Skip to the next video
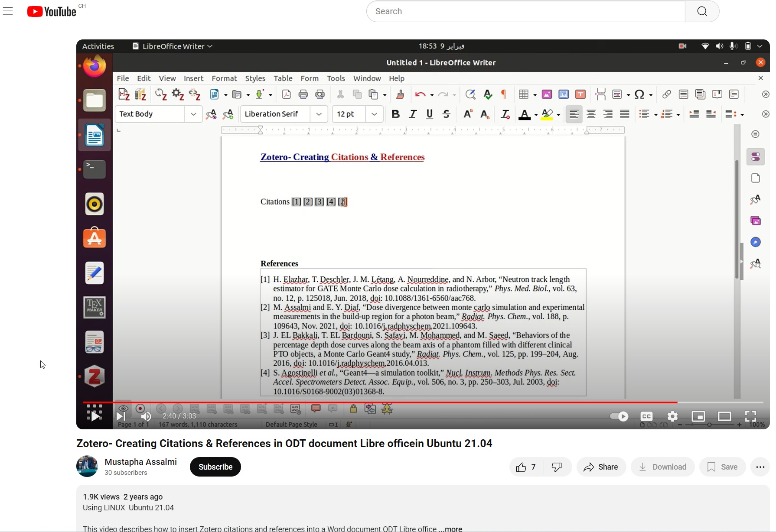 tap(121, 416)
